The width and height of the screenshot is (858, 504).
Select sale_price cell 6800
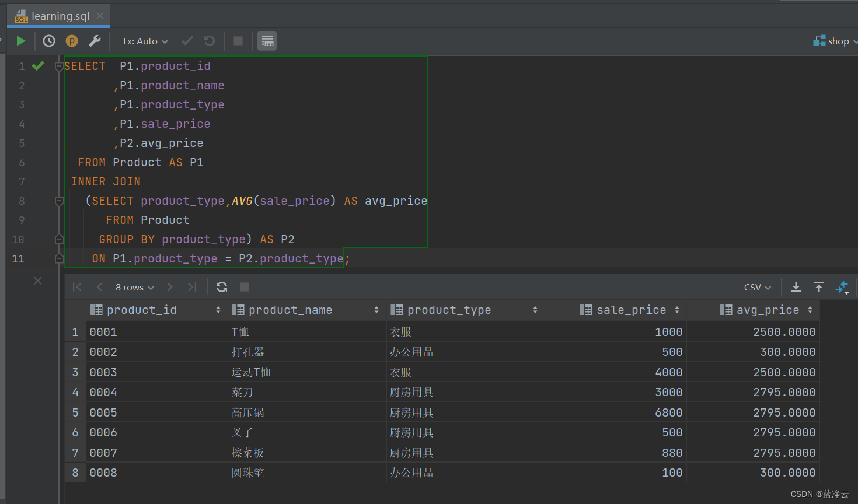pos(616,412)
